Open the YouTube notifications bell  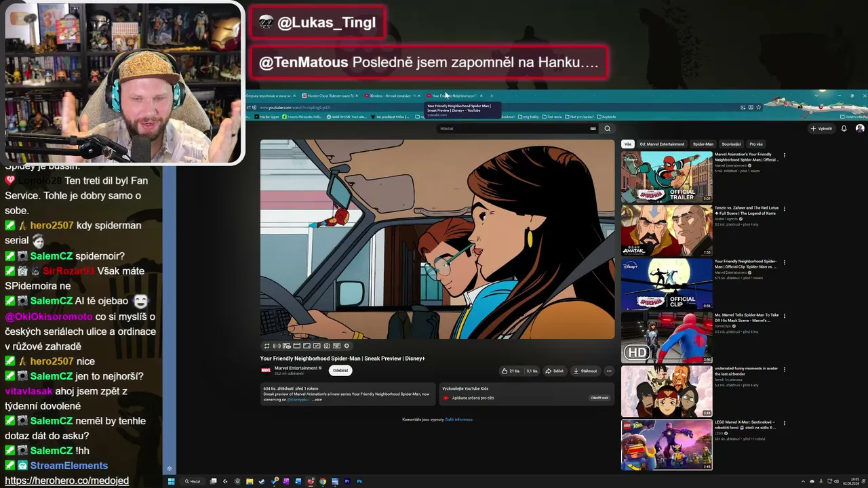[844, 129]
